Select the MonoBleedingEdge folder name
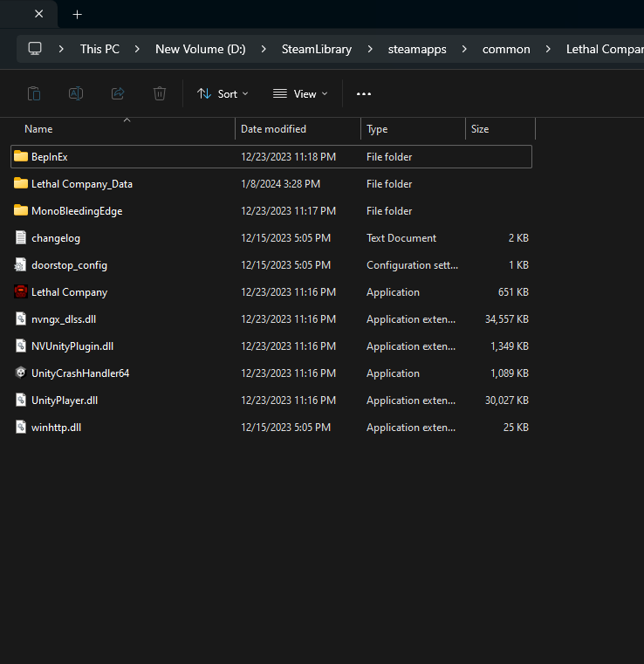Viewport: 644px width, 664px height. coord(77,211)
